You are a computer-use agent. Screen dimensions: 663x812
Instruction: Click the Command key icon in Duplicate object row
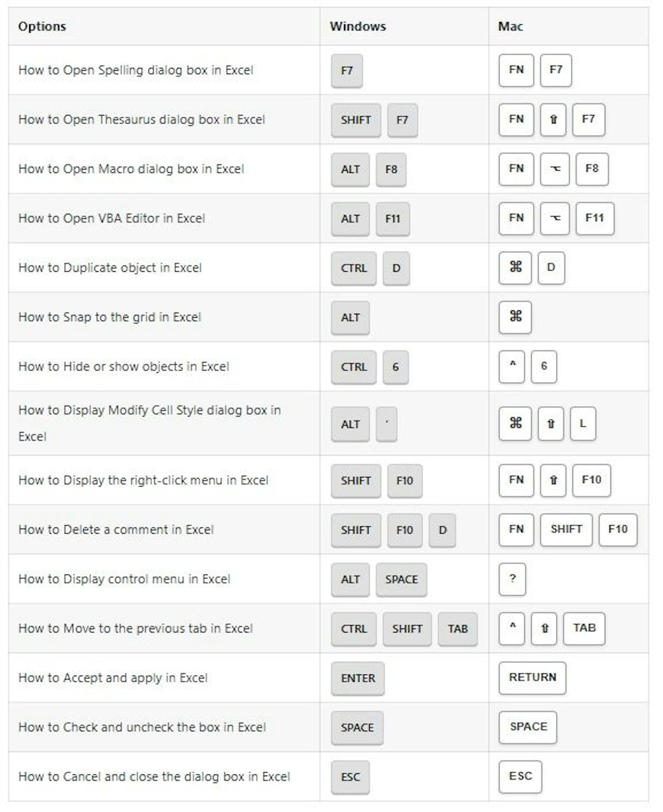(515, 268)
